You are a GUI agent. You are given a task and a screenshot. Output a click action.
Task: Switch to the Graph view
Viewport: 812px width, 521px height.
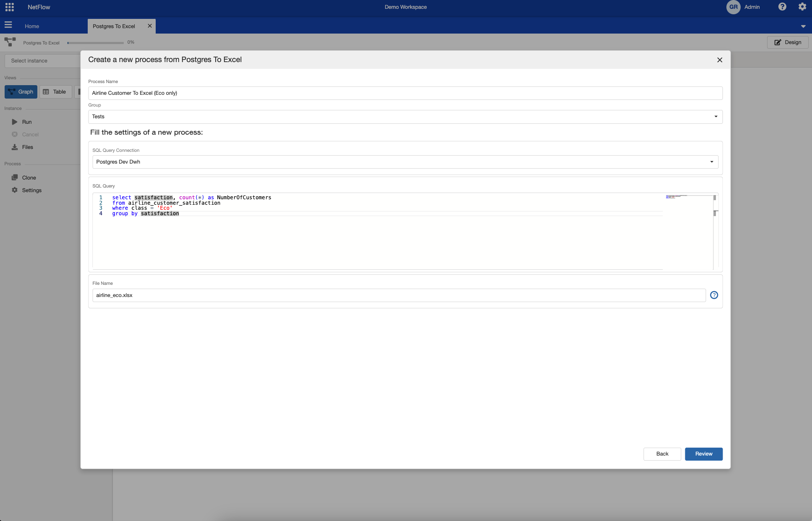(21, 92)
